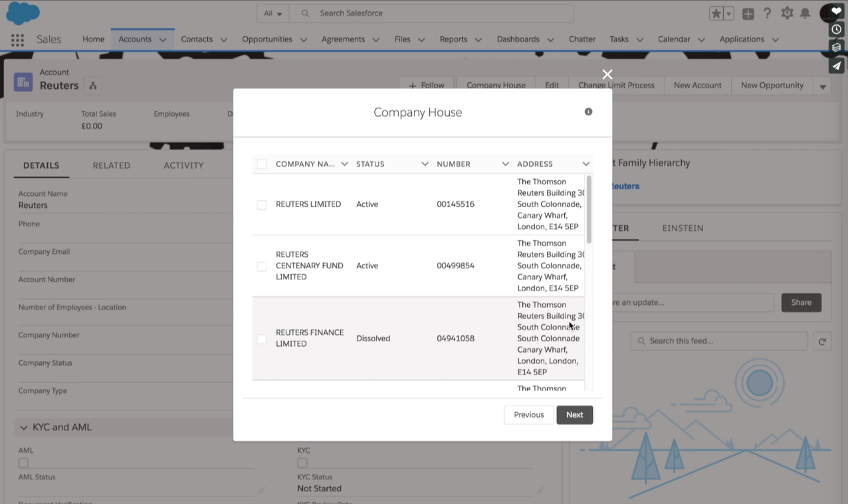Screen dimensions: 848x504
Task: Tick the REUTERS LIMITED row checkbox
Action: coord(262,205)
